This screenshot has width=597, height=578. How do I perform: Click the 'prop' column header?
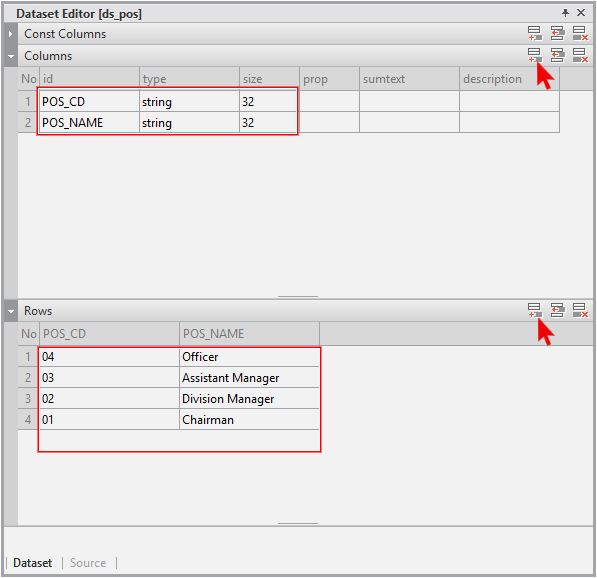(330, 79)
